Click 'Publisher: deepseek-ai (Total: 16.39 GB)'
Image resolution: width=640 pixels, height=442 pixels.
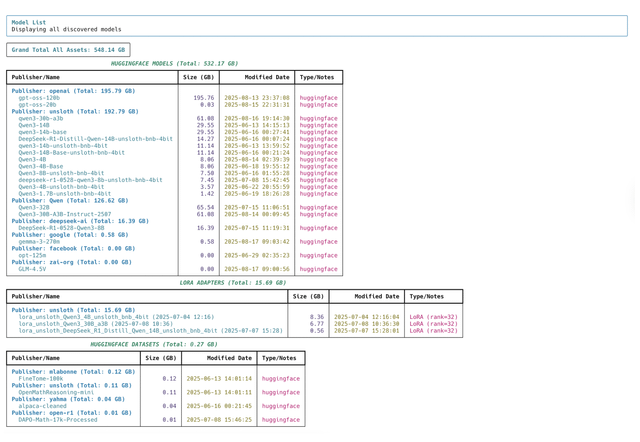(x=80, y=221)
